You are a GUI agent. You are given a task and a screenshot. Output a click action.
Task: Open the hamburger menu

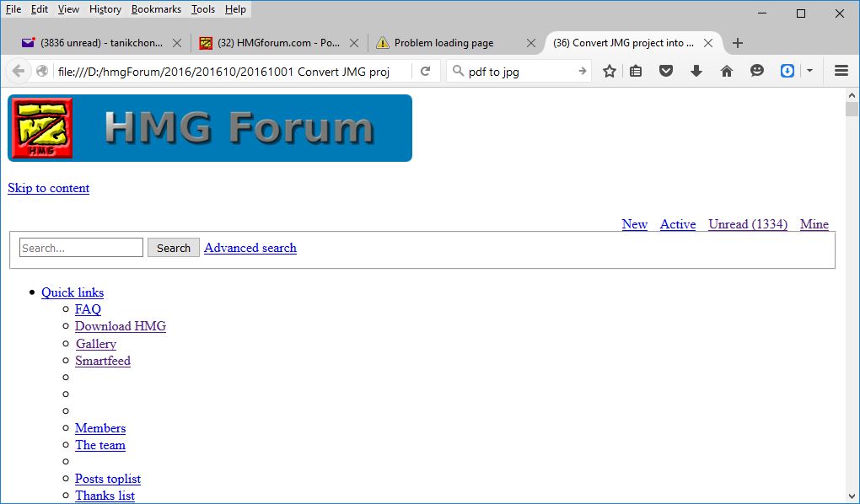point(841,72)
